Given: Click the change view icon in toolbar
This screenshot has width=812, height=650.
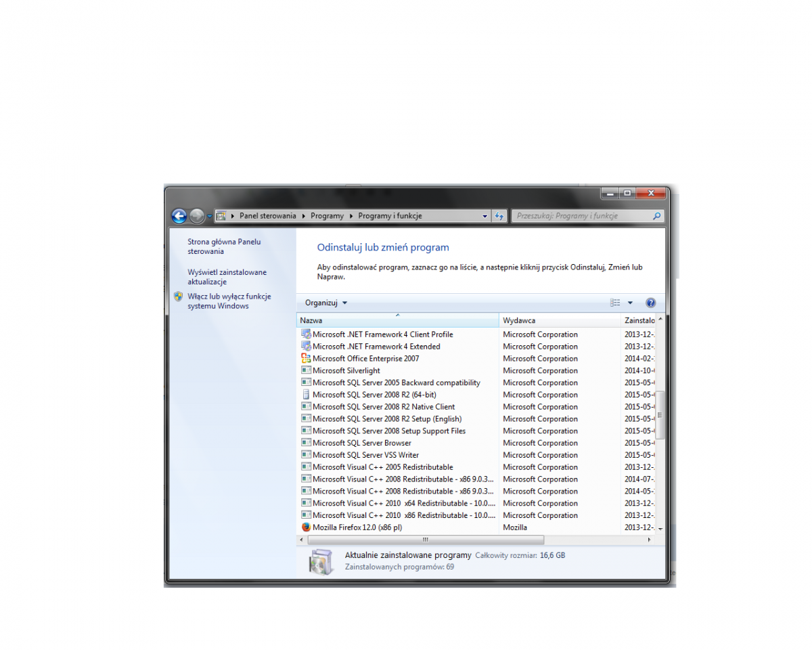Looking at the screenshot, I should pyautogui.click(x=615, y=303).
